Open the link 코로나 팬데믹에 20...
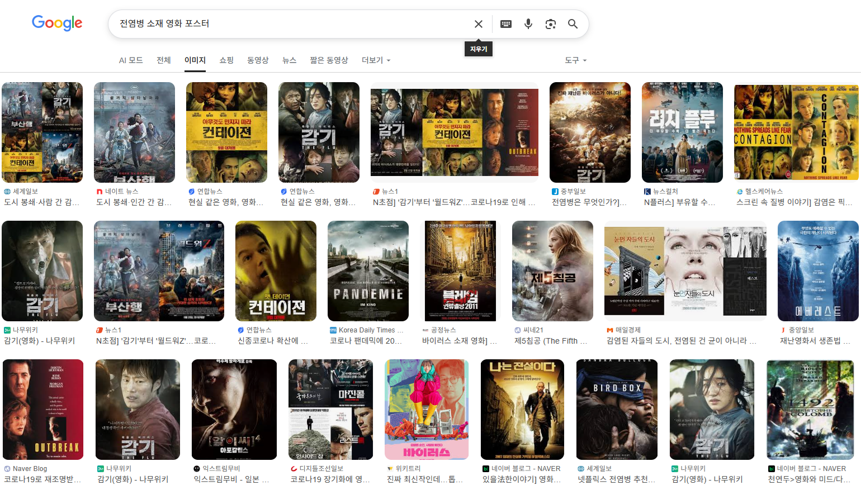The height and width of the screenshot is (504, 861). [366, 340]
